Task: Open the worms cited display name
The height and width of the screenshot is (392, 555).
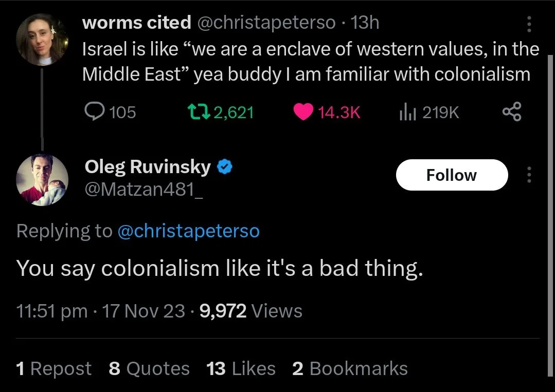Action: click(137, 23)
